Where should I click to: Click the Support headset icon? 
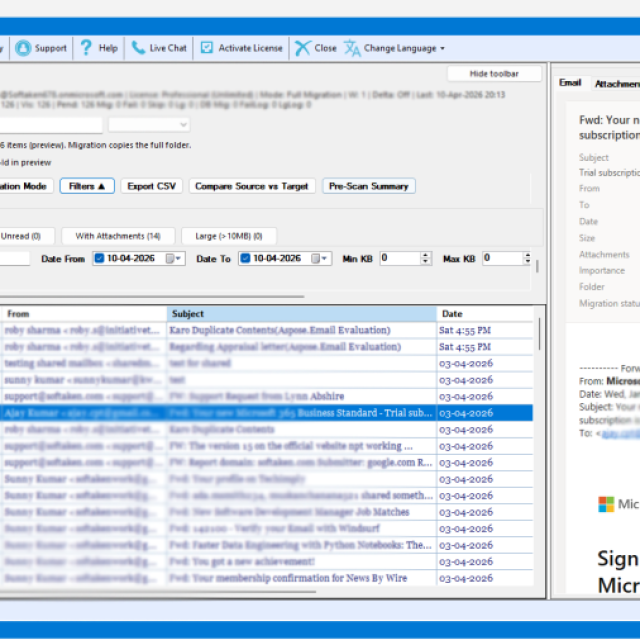click(x=23, y=47)
